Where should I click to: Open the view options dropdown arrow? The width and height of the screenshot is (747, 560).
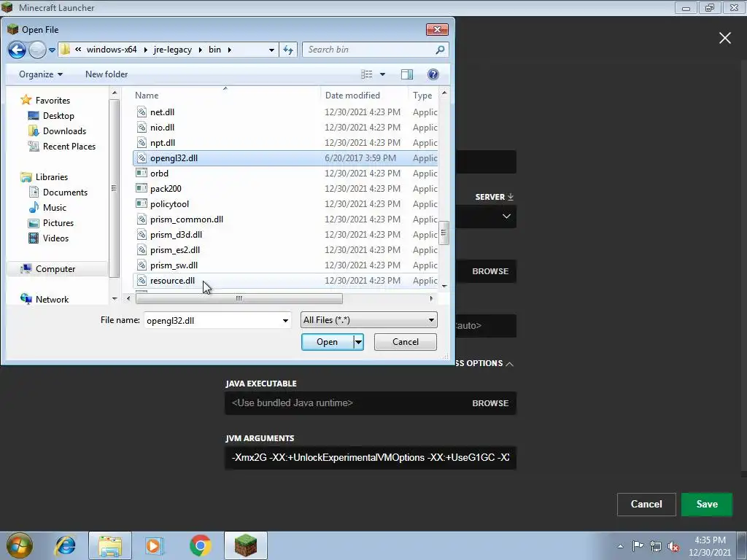pos(382,74)
